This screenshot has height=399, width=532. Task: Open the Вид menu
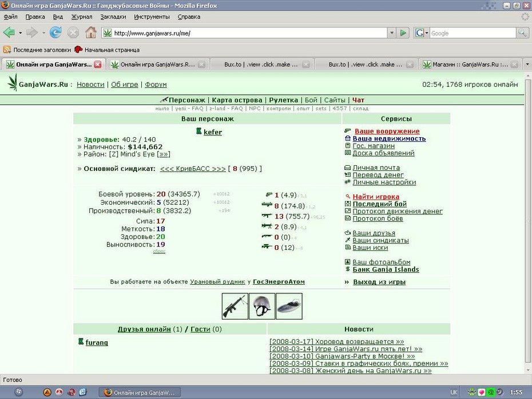pos(58,17)
